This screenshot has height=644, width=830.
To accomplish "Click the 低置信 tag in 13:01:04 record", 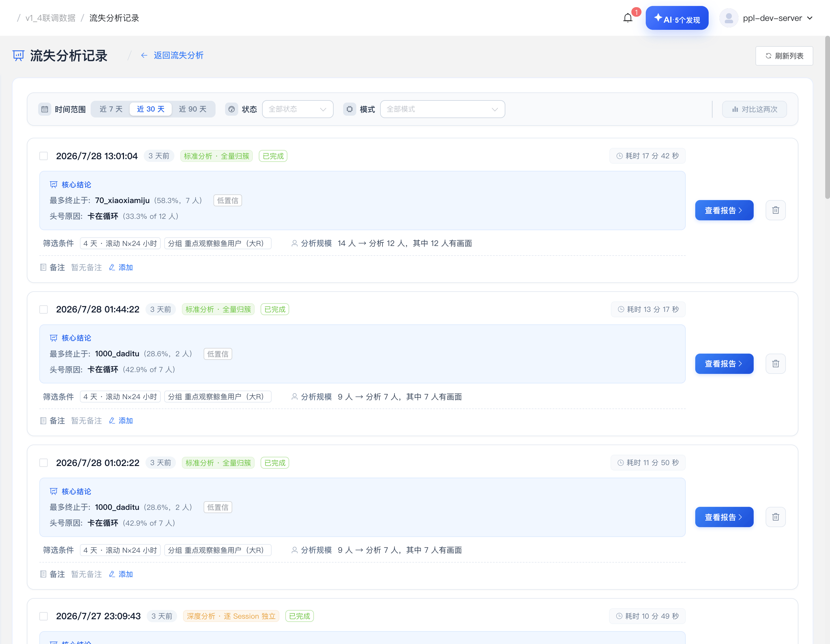I will 228,200.
